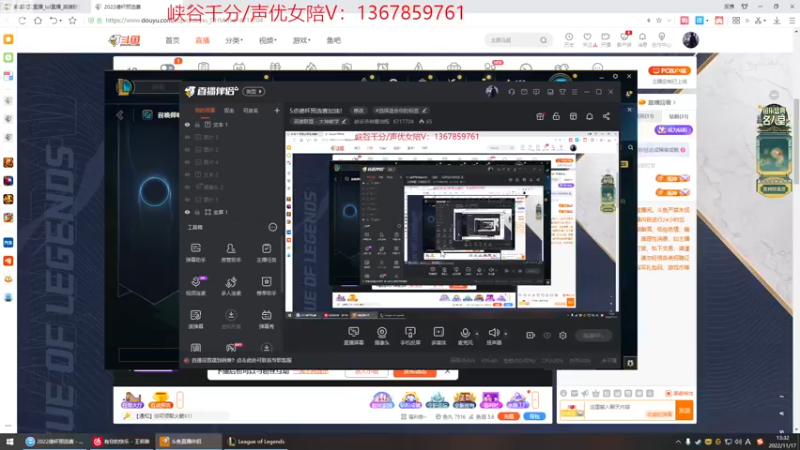Show the 图片 4 source layer
The width and height of the screenshot is (800, 450).
click(187, 162)
